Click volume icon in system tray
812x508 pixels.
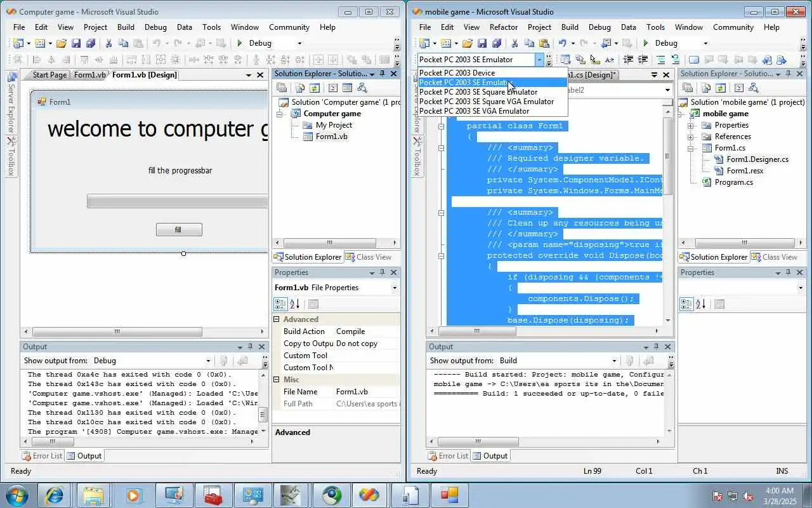pyautogui.click(x=749, y=495)
